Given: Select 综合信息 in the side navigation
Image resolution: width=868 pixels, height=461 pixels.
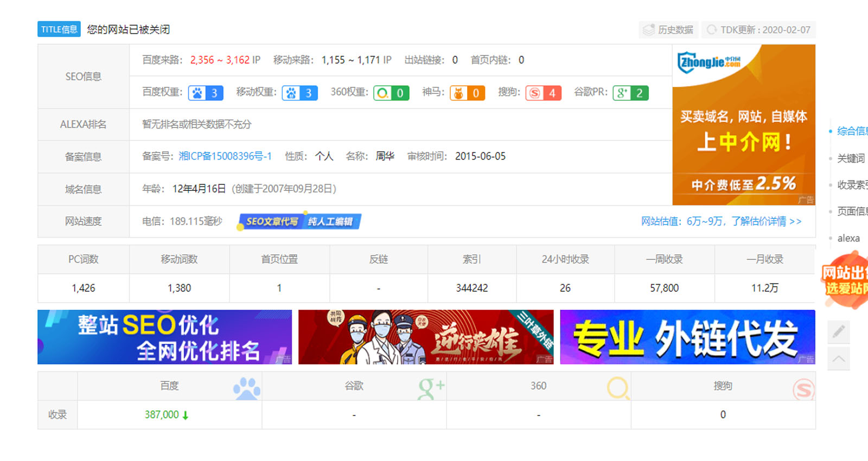Looking at the screenshot, I should pos(851,131).
